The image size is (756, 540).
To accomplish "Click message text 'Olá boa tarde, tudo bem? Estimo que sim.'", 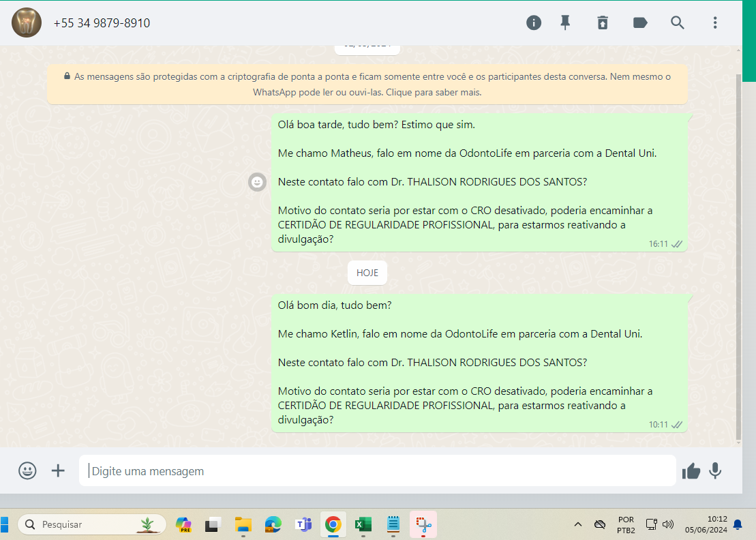I will [x=376, y=124].
